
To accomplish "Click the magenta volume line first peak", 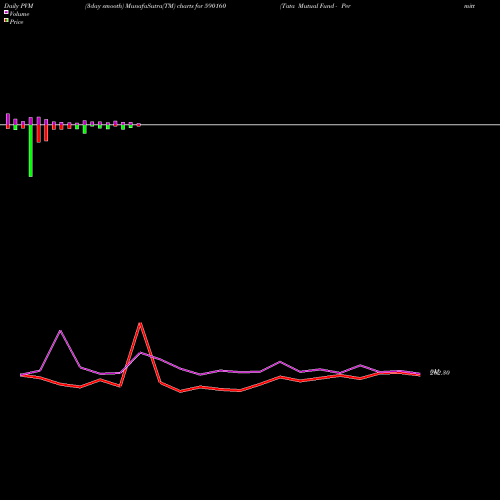I will pyautogui.click(x=60, y=331).
